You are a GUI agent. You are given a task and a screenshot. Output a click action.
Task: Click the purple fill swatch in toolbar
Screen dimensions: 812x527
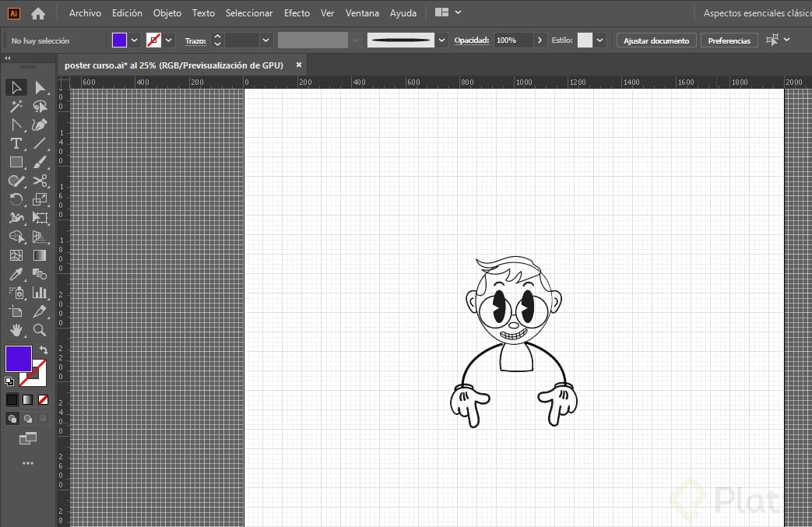pyautogui.click(x=18, y=359)
